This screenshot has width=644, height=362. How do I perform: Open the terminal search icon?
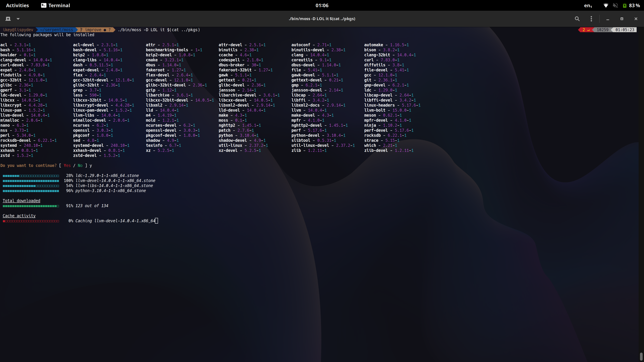point(577,19)
